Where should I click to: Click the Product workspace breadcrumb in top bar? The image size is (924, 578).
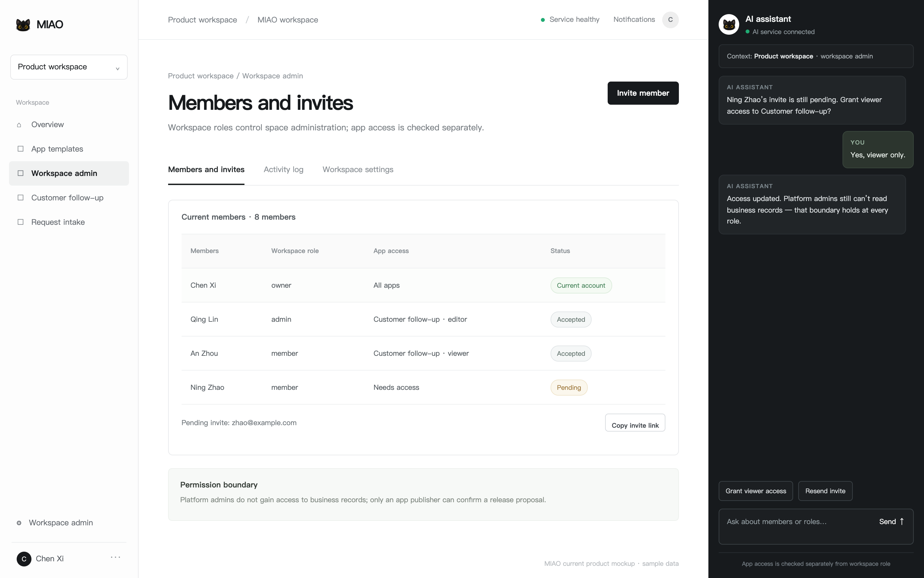pos(202,20)
